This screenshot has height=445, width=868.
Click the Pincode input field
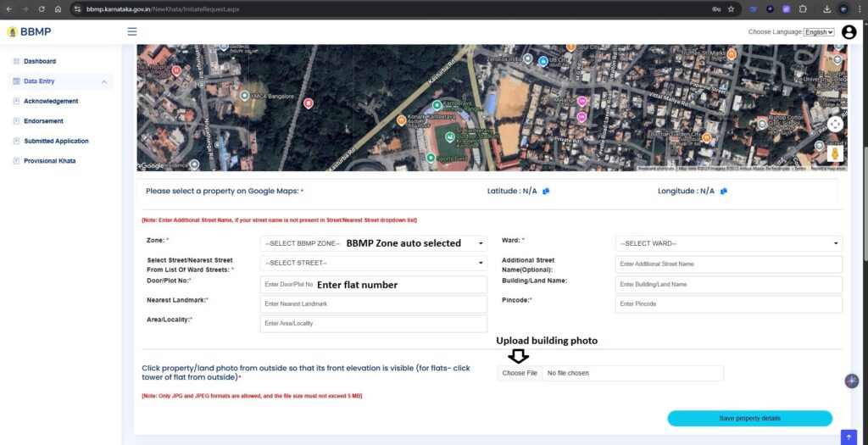728,304
